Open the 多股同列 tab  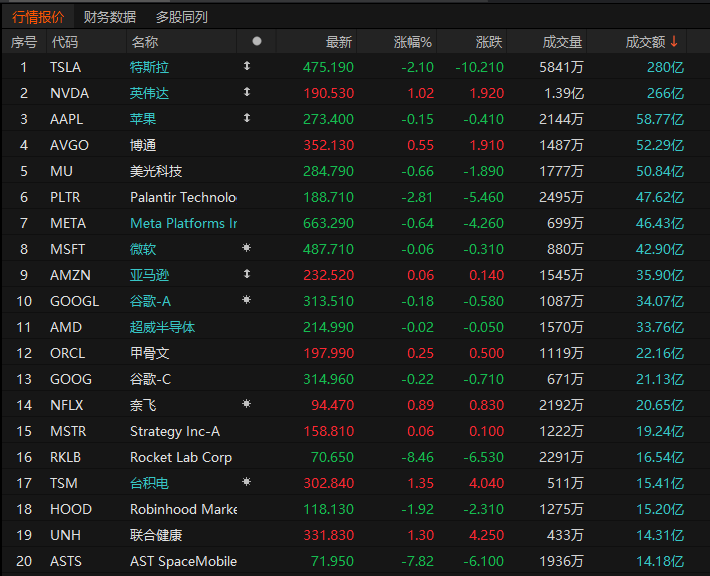coord(182,17)
